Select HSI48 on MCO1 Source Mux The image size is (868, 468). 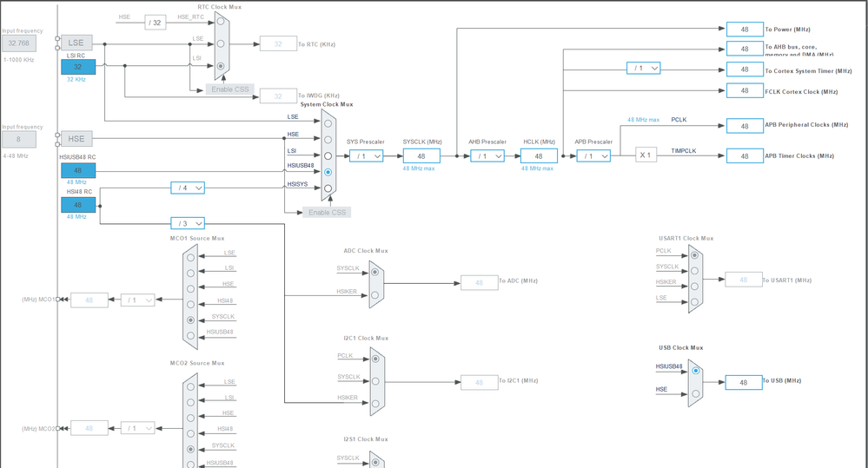(x=190, y=304)
